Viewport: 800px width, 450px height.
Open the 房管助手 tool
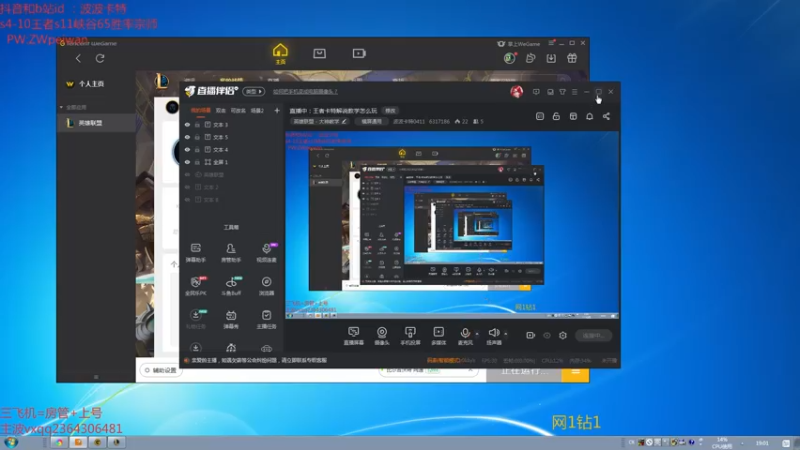coord(231,253)
